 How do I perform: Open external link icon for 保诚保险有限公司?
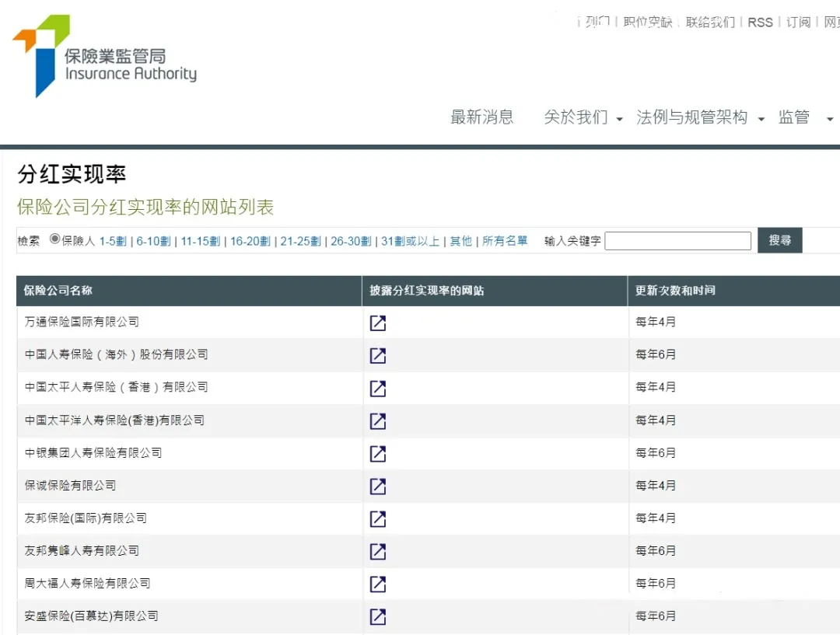(x=378, y=486)
